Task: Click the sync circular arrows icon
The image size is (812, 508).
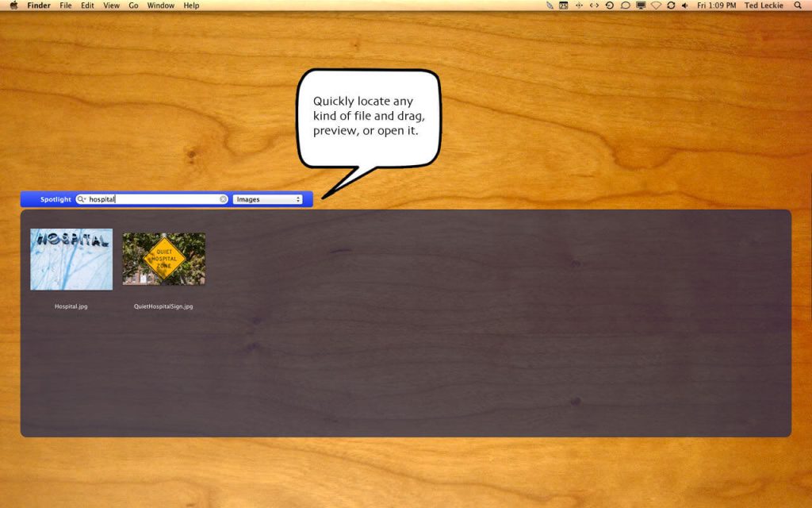Action: (x=671, y=6)
